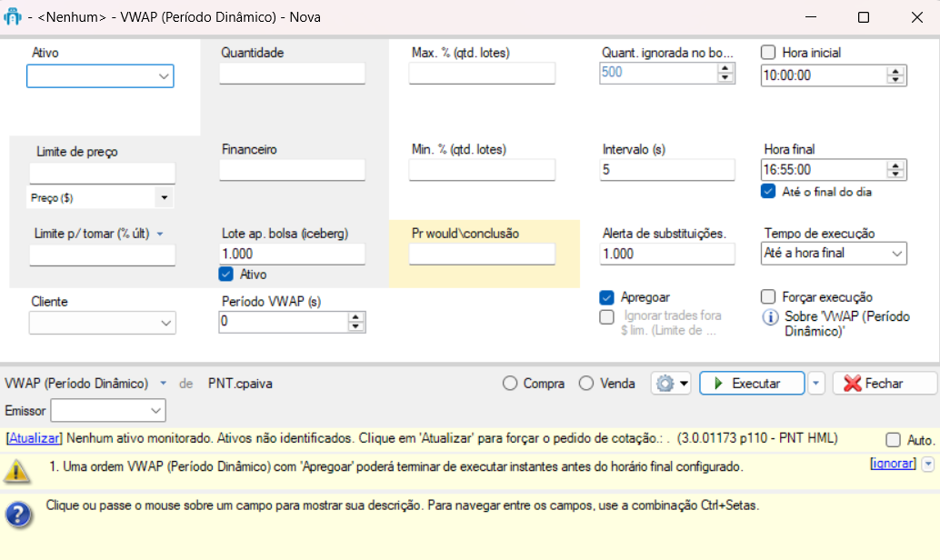Enable the Hora inicial checkbox
Screen dimensions: 940x560
coord(768,53)
